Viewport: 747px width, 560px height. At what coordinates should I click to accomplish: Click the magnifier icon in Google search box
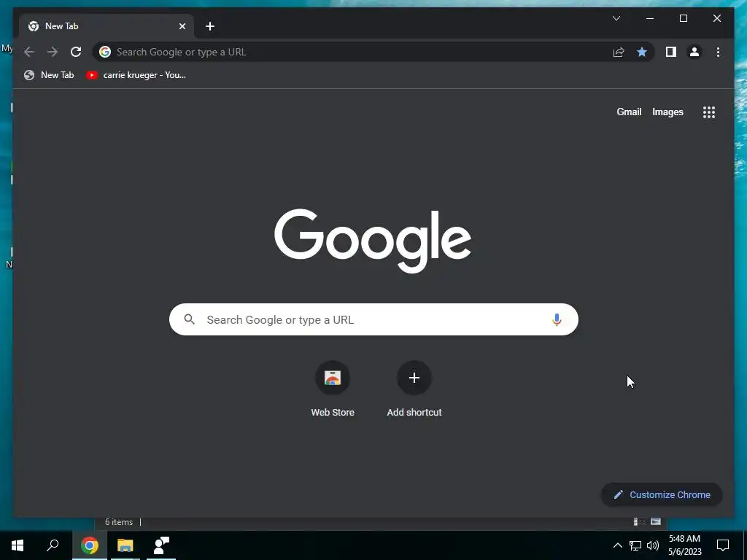[189, 319]
